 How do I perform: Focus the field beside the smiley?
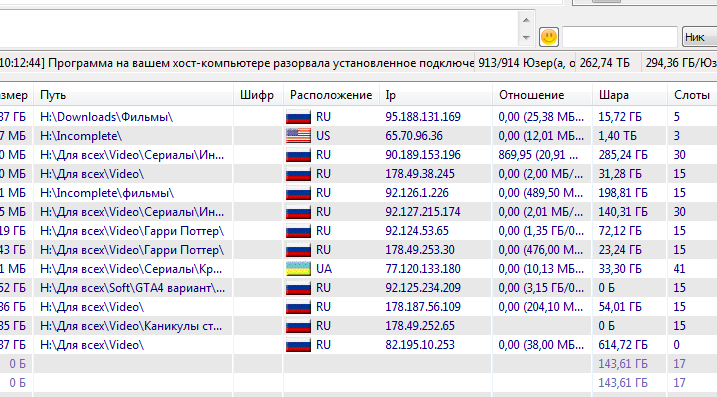click(x=620, y=37)
